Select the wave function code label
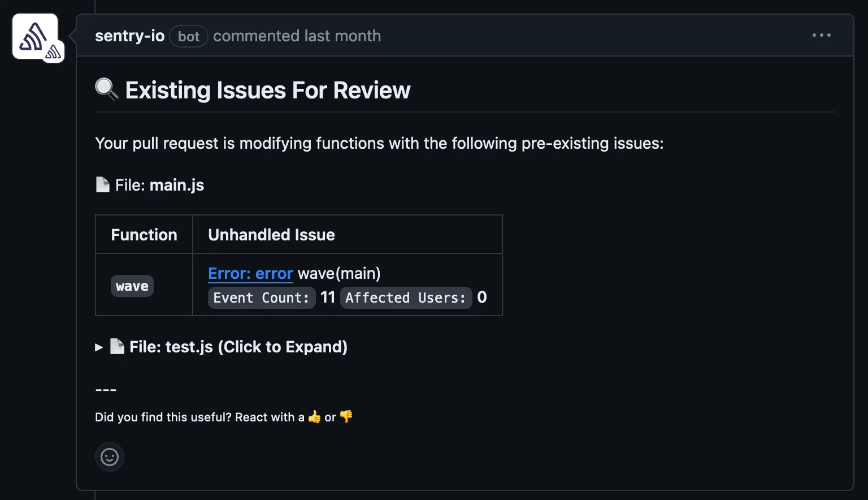The image size is (868, 500). point(132,286)
